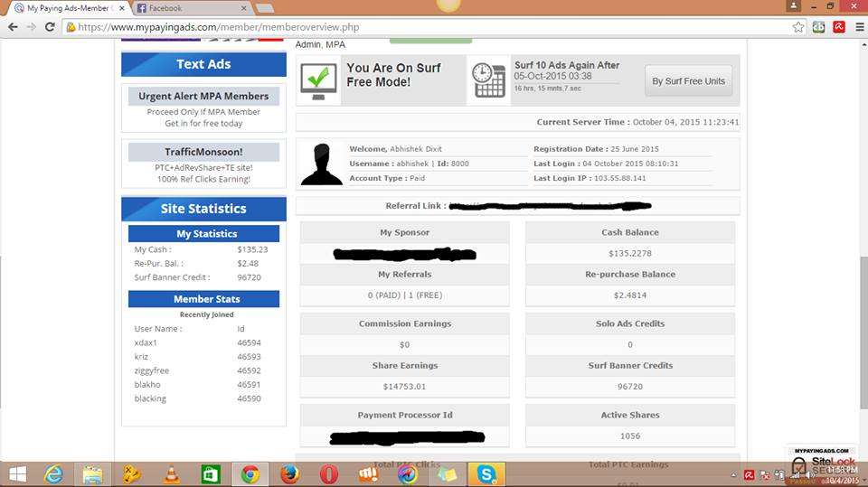This screenshot has width=868, height=487.
Task: Click the Text Ads header
Action: pos(203,64)
